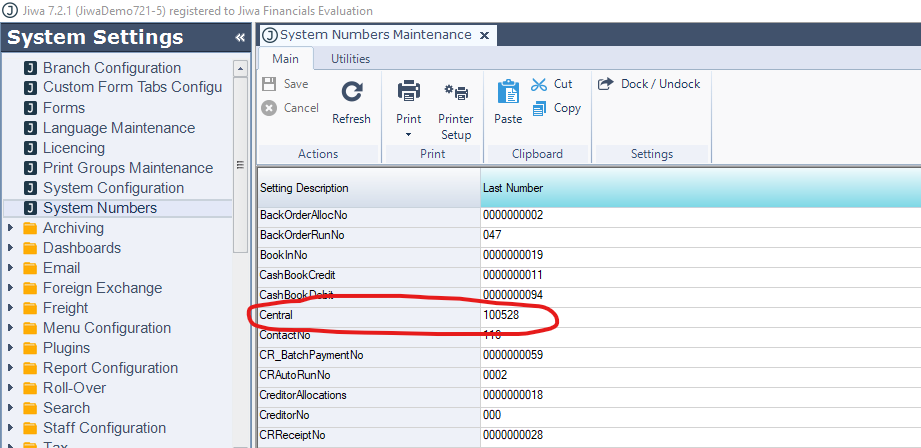Image resolution: width=921 pixels, height=448 pixels.
Task: Select the Main ribbon tab
Action: point(285,59)
